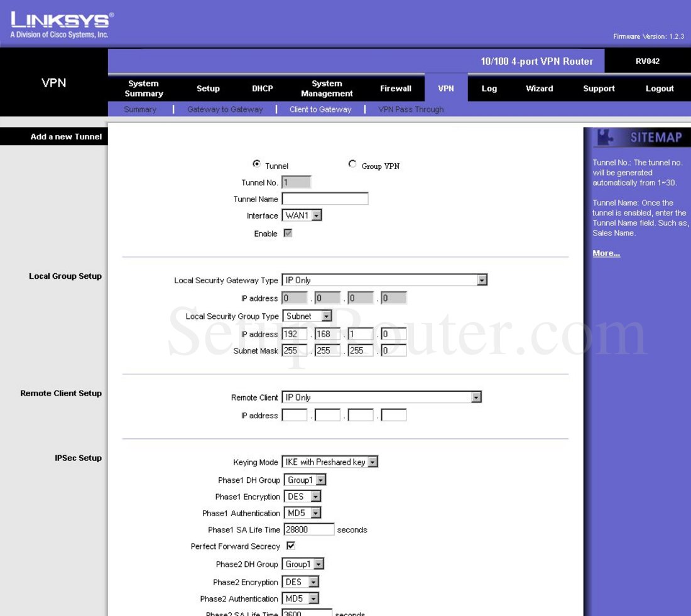Click the Sitemap puzzle icon
The width and height of the screenshot is (691, 616).
(605, 137)
